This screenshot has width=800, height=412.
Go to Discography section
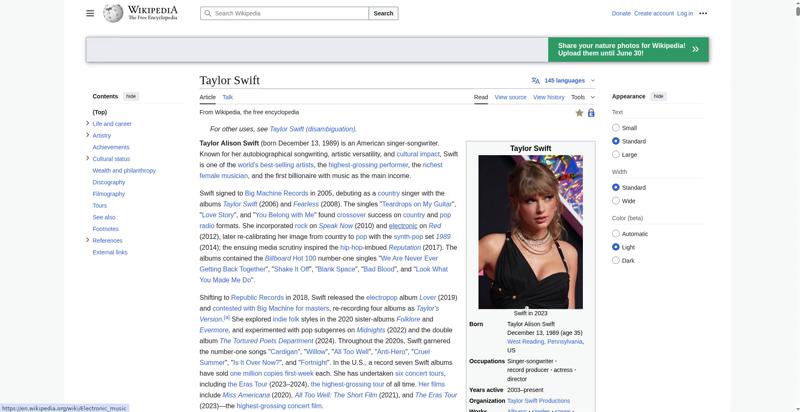click(x=109, y=182)
